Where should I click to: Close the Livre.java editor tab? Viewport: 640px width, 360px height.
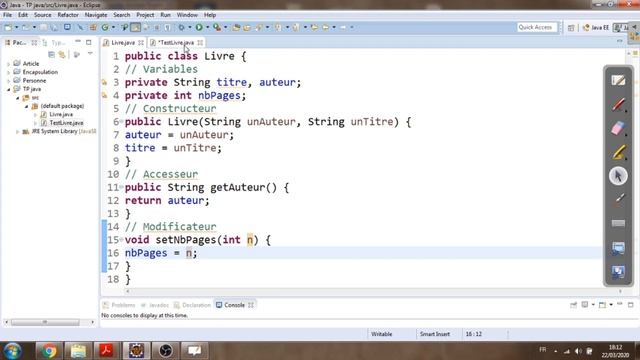pyautogui.click(x=141, y=42)
